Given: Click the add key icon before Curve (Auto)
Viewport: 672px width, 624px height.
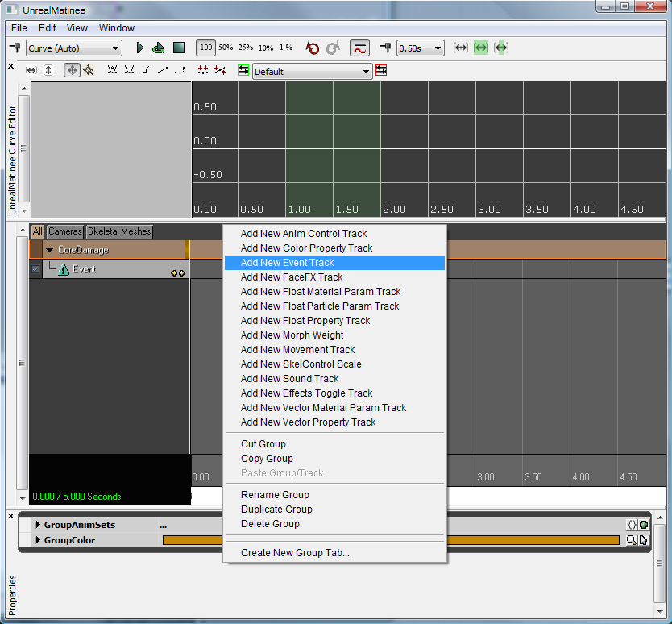Looking at the screenshot, I should point(15,48).
